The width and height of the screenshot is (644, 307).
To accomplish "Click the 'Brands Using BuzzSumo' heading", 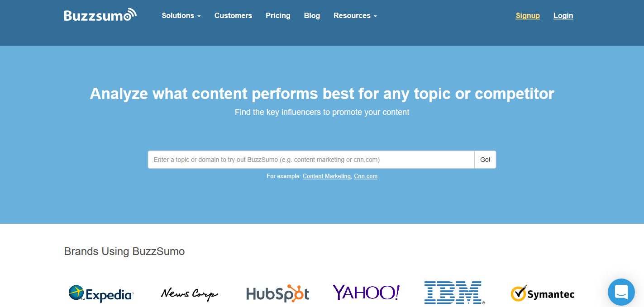I will [x=124, y=251].
